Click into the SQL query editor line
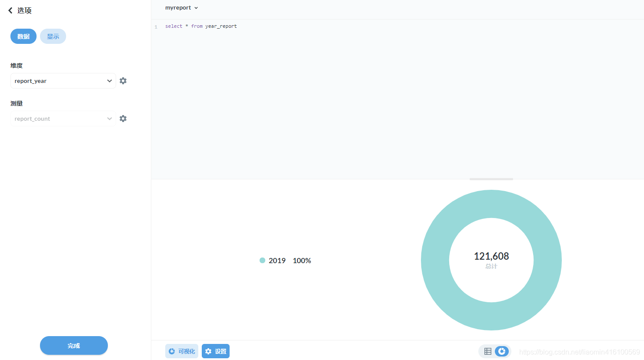The height and width of the screenshot is (360, 644). 201,26
